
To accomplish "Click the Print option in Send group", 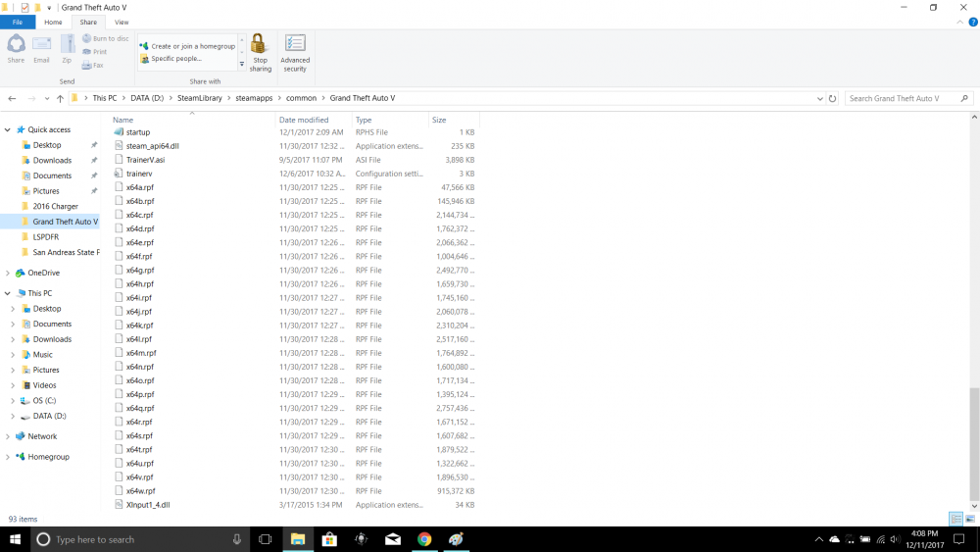I will [94, 52].
